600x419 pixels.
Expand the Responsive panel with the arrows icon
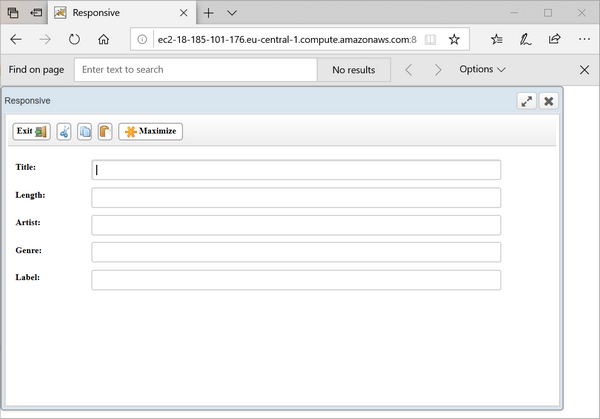click(x=527, y=101)
